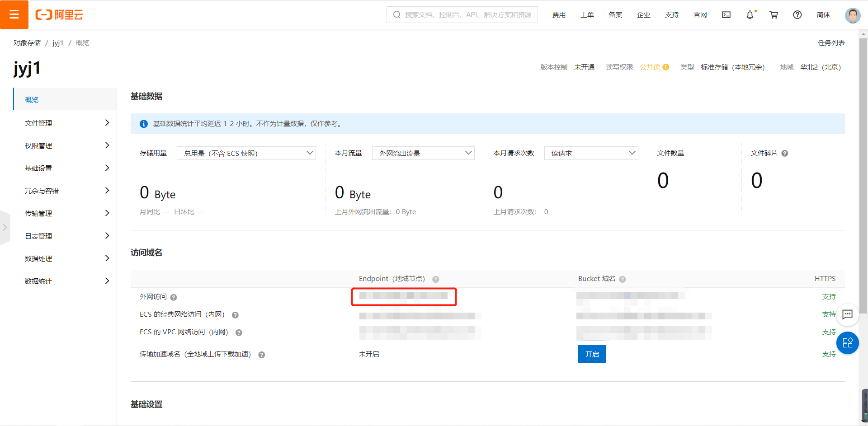Switch language via 简体
Viewport: 868px width, 426px height.
pos(823,15)
